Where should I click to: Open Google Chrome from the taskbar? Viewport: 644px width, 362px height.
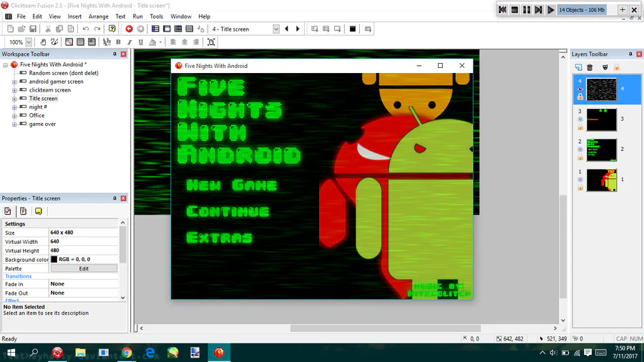(127, 353)
